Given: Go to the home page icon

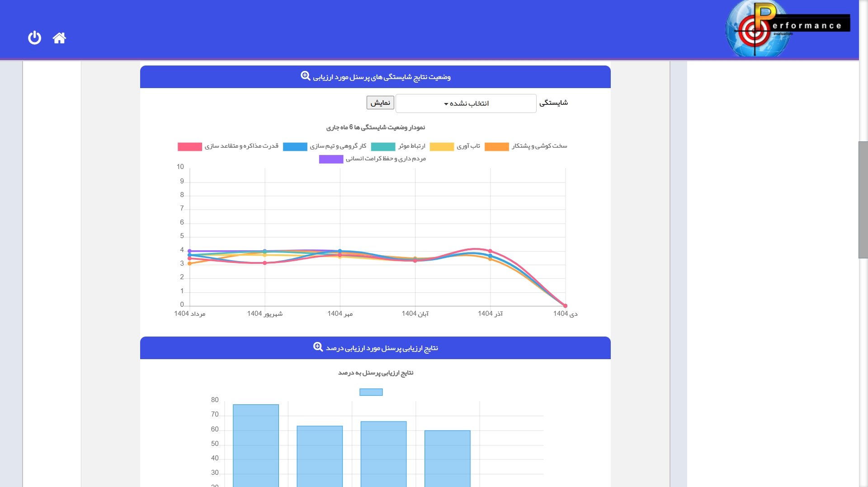Looking at the screenshot, I should 59,38.
